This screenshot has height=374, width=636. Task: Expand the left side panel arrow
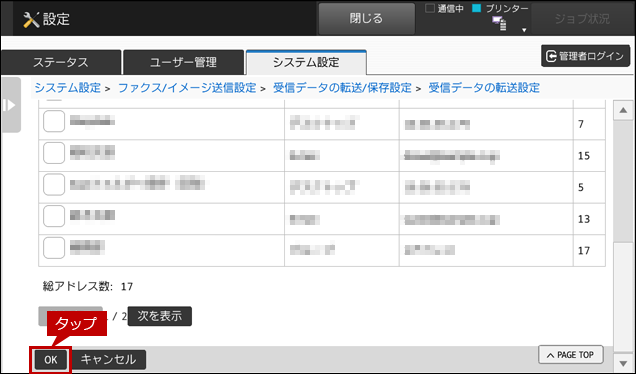coord(11,105)
